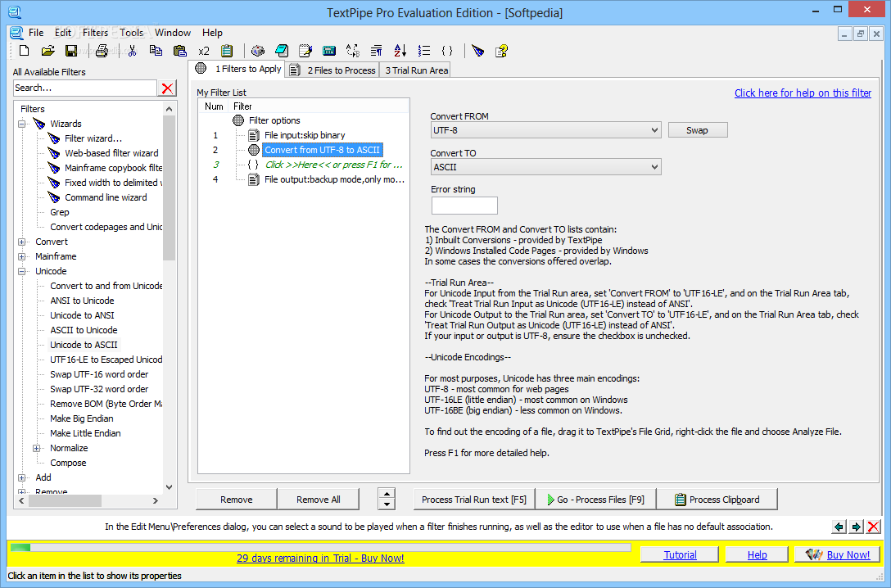Click the paint palette toolbar icon
Viewport: 891px width, 588px height.
pos(257,51)
